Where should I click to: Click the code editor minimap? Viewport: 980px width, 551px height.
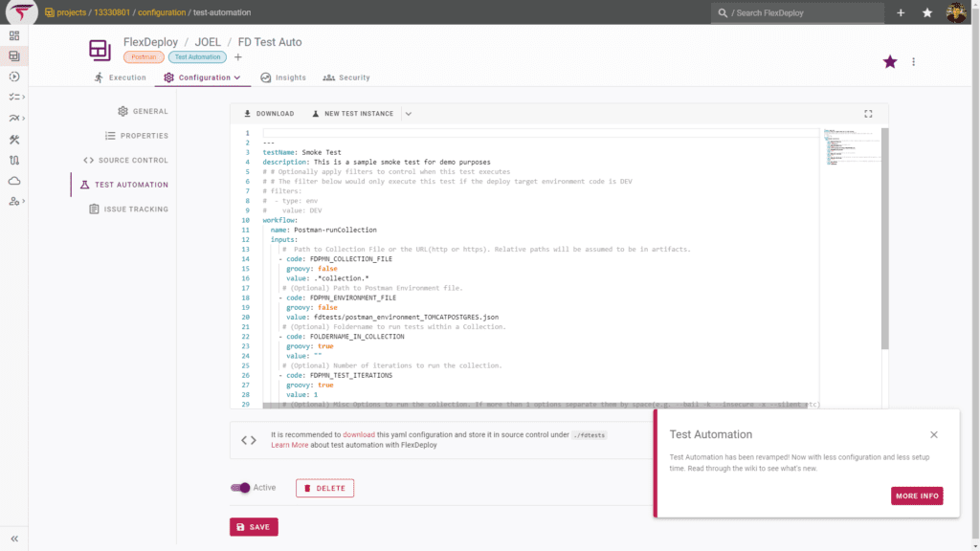[850, 147]
